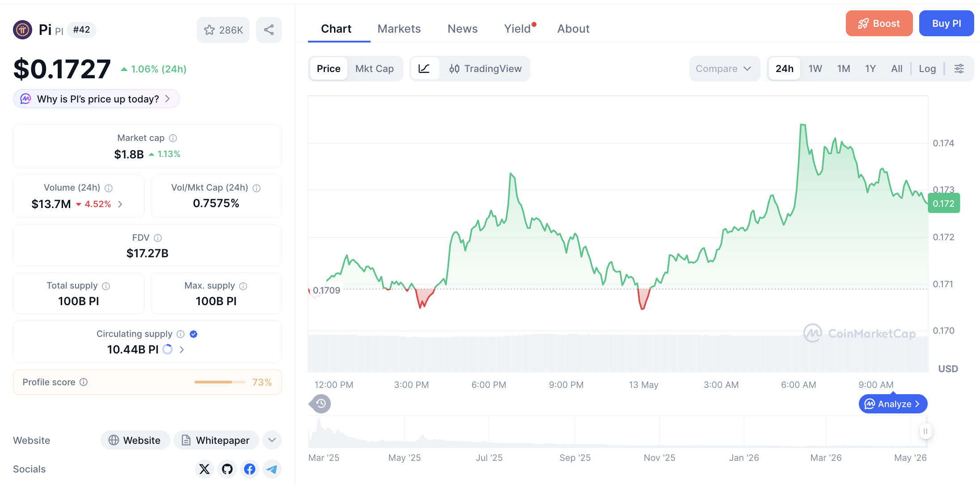Viewport: 980px width, 485px height.
Task: Open the Website link button
Action: click(135, 440)
